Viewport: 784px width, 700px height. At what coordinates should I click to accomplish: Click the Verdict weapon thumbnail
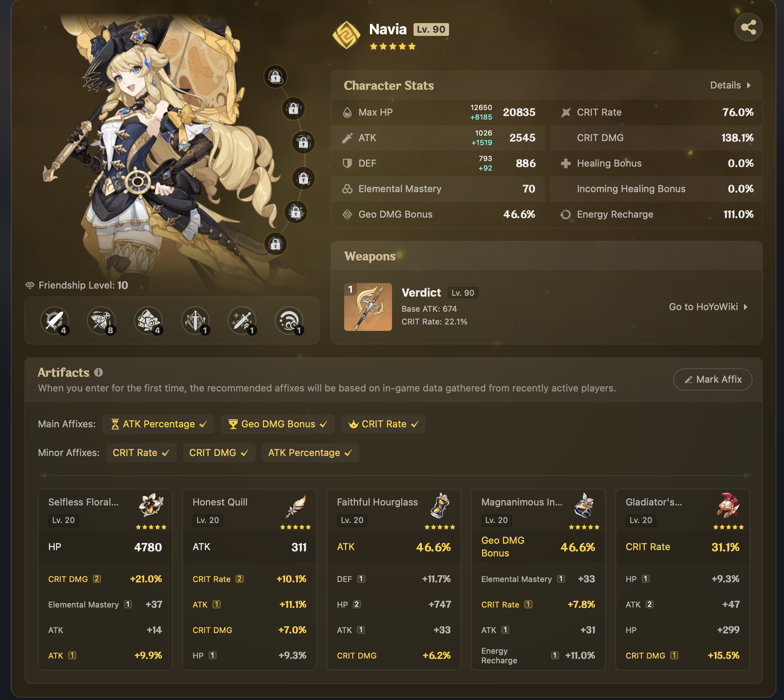coord(368,307)
